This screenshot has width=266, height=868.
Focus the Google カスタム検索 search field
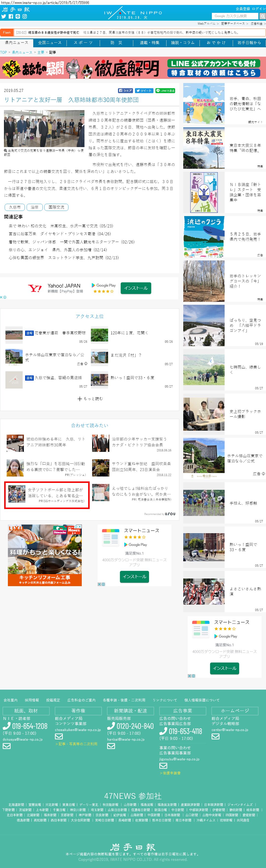[x=235, y=16]
